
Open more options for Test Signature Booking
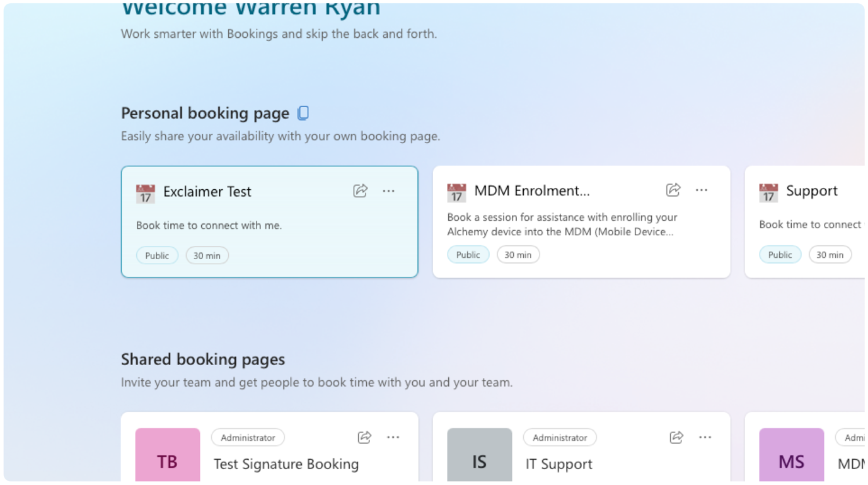pos(393,437)
